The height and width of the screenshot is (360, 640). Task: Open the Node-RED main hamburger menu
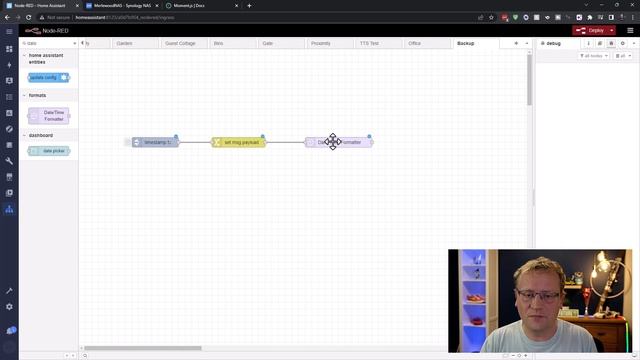(630, 31)
